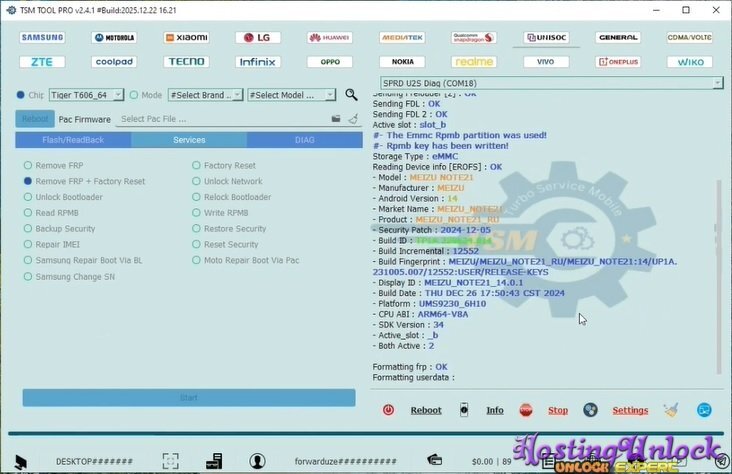Open the OnePlus brand section
Screen dimensions: 732x474
click(x=618, y=62)
